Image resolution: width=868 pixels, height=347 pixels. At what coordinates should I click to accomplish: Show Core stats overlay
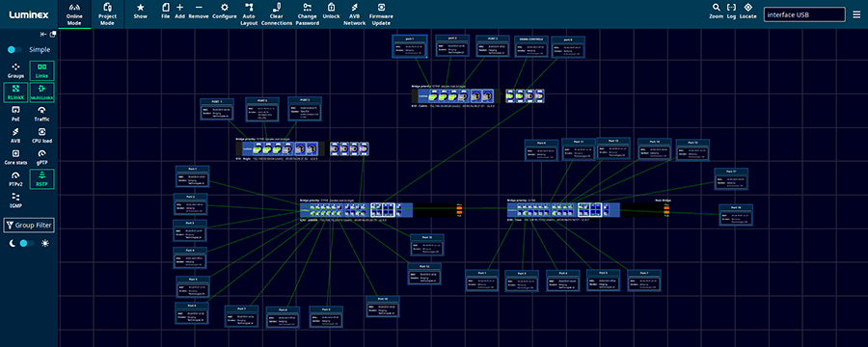click(16, 157)
